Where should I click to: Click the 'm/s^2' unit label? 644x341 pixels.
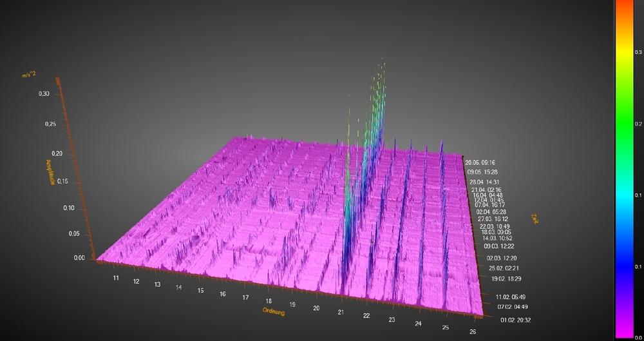pyautogui.click(x=28, y=75)
